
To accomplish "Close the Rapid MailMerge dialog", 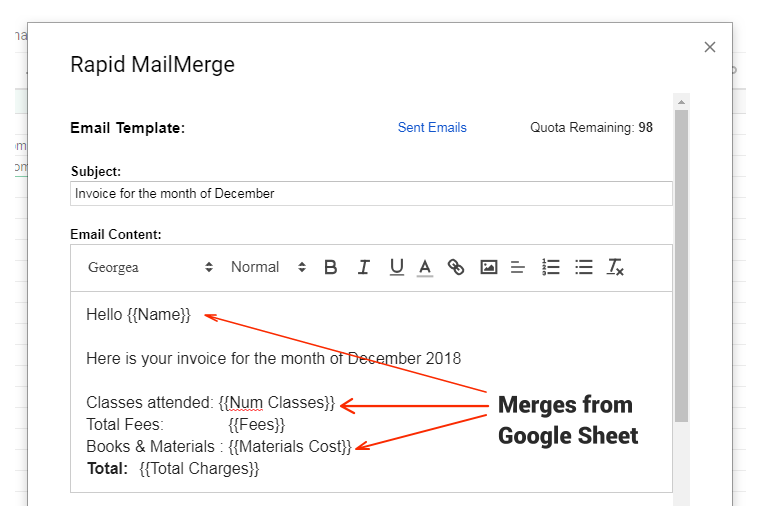I will pyautogui.click(x=710, y=47).
